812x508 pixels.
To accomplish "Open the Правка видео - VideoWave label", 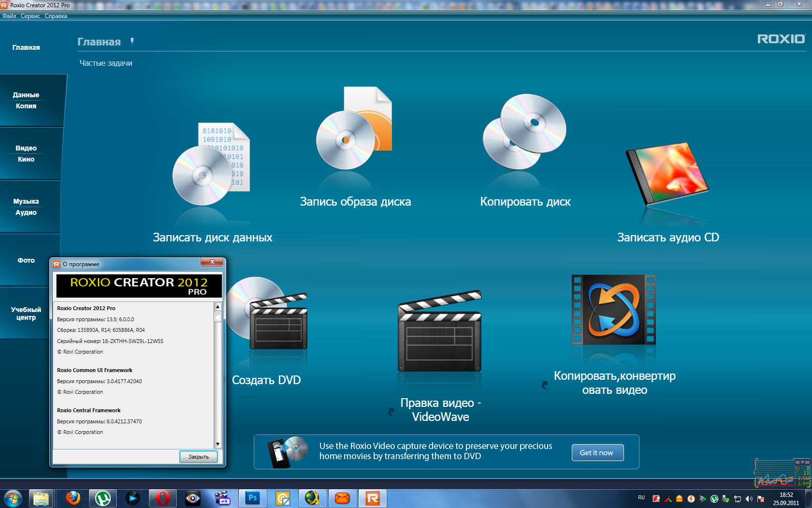I will point(440,410).
